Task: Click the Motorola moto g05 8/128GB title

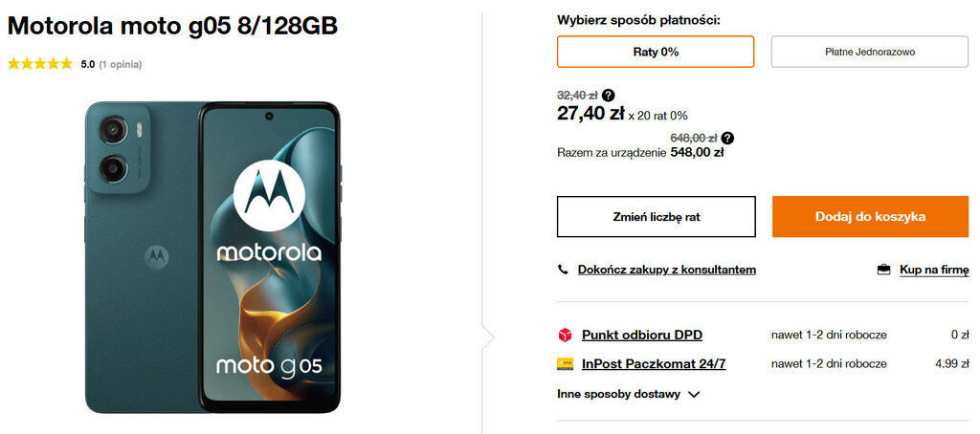Action: point(172,26)
